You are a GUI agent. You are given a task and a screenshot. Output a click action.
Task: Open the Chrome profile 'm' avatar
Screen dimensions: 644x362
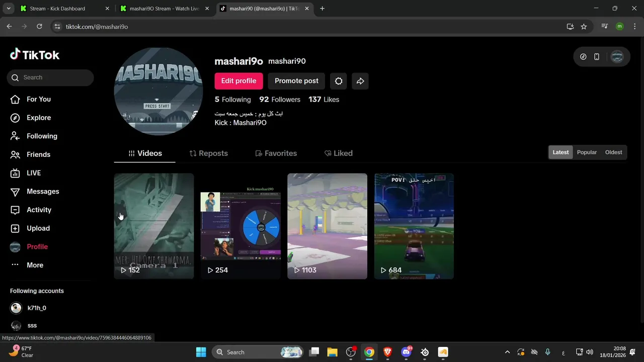pyautogui.click(x=619, y=27)
